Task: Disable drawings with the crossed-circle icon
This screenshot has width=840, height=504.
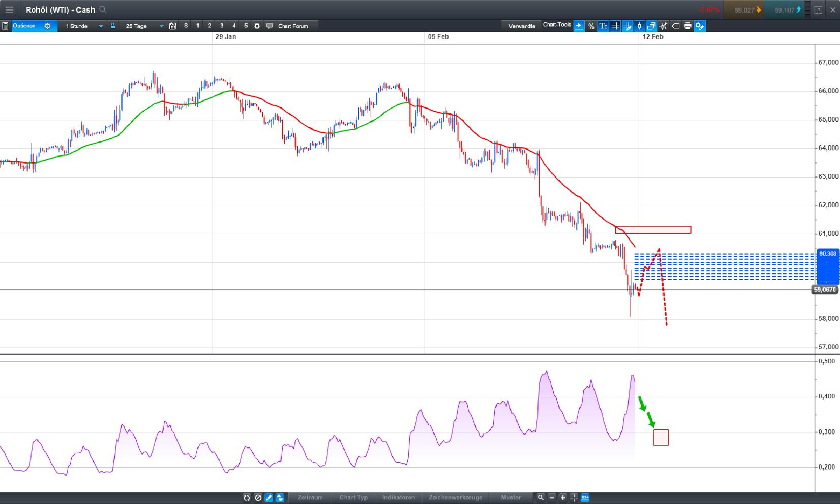Action: (x=258, y=498)
